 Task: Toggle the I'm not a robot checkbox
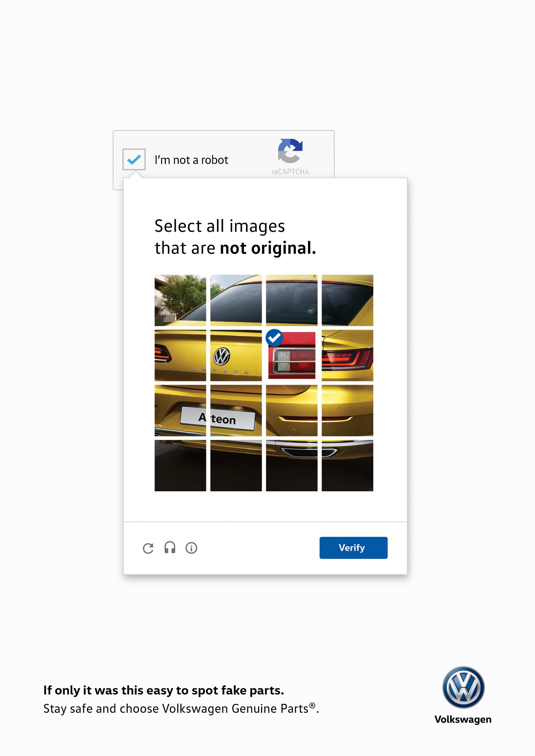click(x=134, y=159)
